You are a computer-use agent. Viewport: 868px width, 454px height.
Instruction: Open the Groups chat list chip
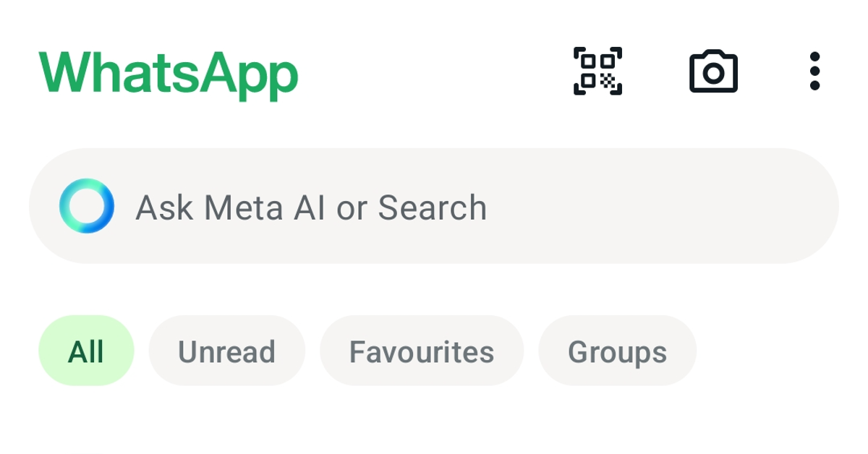(x=617, y=351)
